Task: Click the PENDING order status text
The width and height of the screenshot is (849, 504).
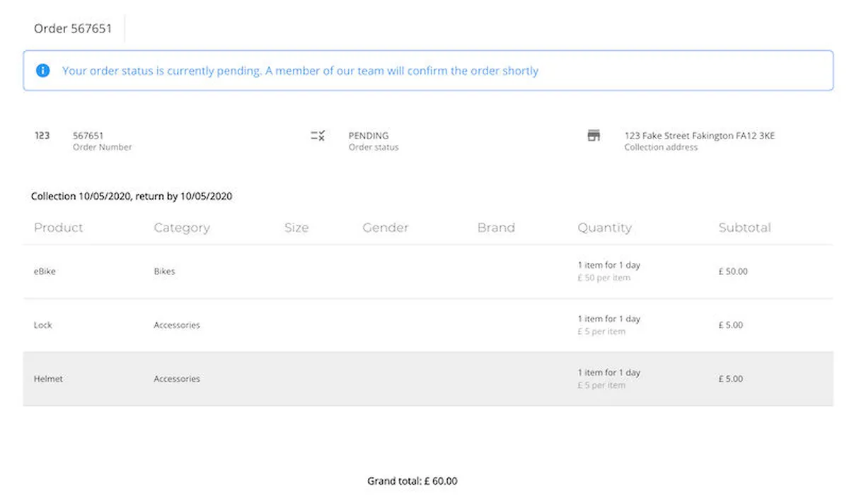Action: click(x=369, y=136)
